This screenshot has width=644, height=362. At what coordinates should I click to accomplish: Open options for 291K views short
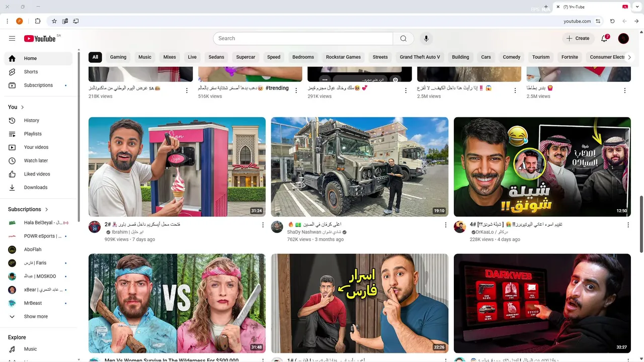pos(406,90)
